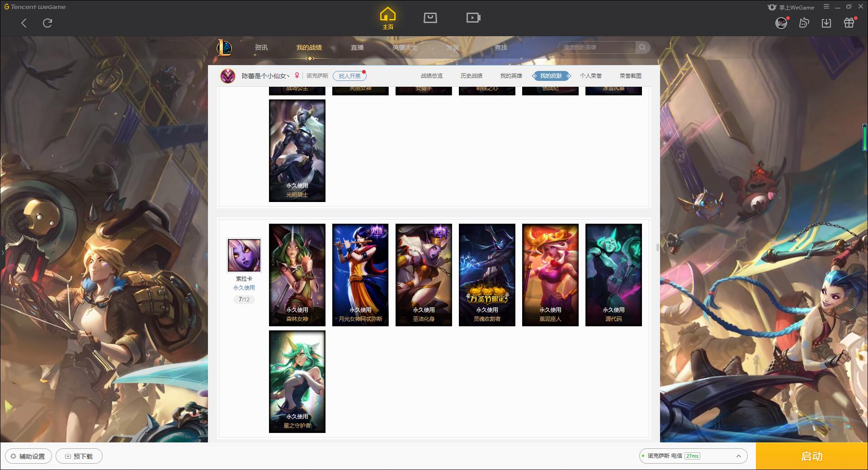Open the 掌上WeGame link

791,7
